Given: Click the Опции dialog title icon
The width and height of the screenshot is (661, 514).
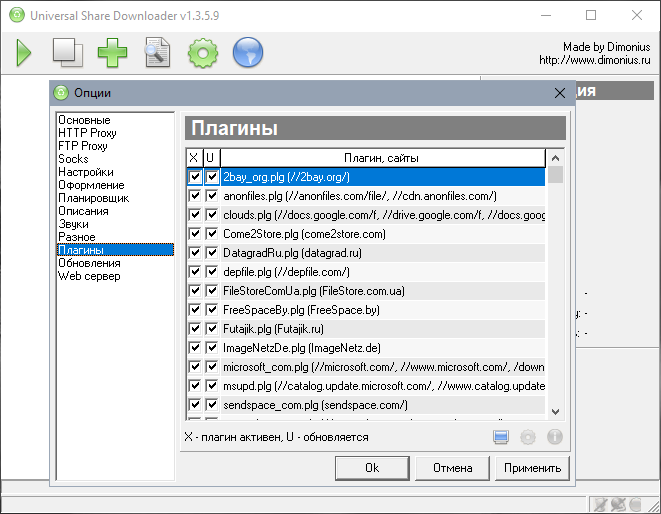Looking at the screenshot, I should (x=61, y=92).
